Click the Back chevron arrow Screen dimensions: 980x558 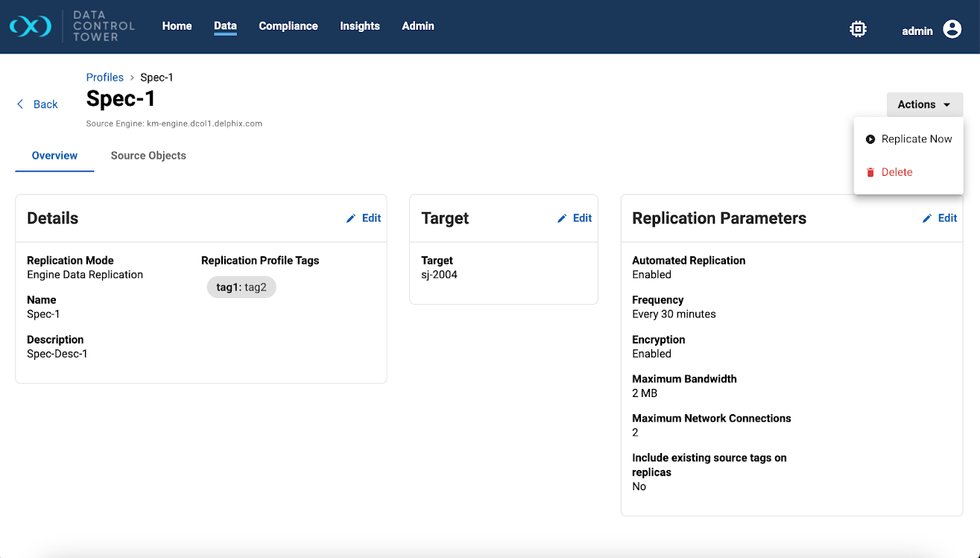coord(20,104)
